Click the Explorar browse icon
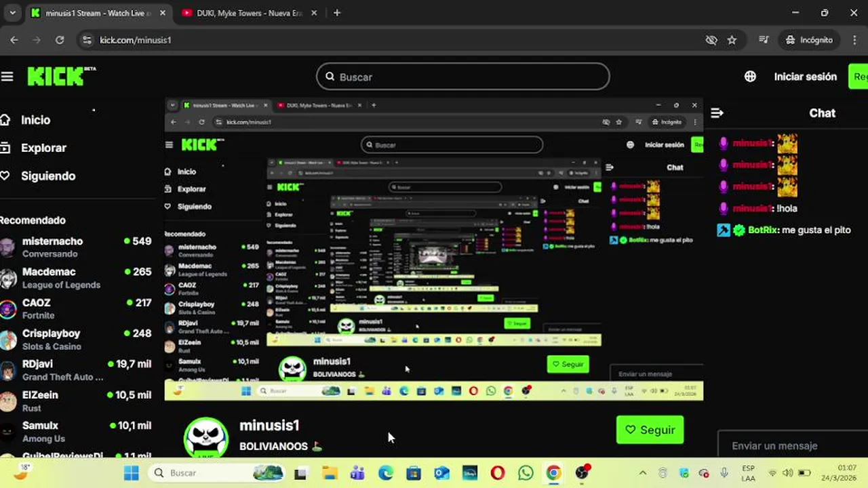 [x=5, y=148]
